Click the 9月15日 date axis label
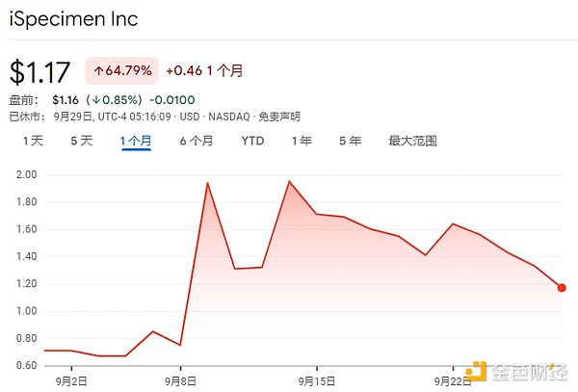This screenshot has width=578, height=392. pyautogui.click(x=319, y=380)
